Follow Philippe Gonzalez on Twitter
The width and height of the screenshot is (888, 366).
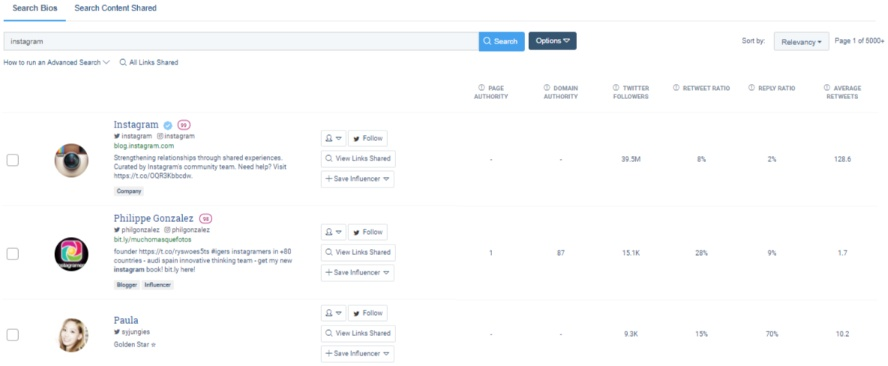(x=368, y=232)
